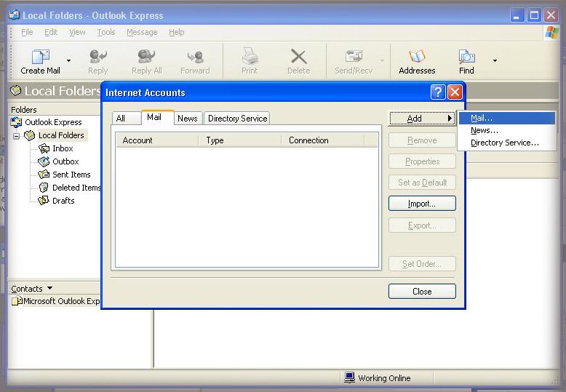Click the Delete toolbar icon

[x=299, y=57]
